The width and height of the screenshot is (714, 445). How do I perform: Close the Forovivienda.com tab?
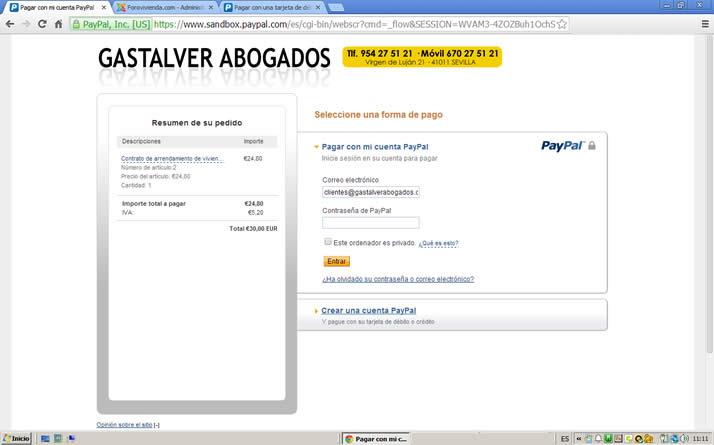210,7
